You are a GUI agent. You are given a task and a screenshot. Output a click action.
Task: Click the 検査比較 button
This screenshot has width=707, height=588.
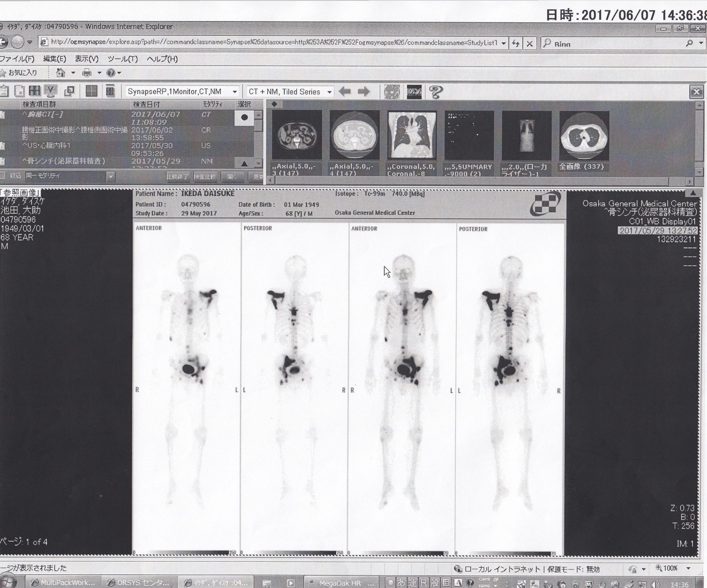coord(205,176)
